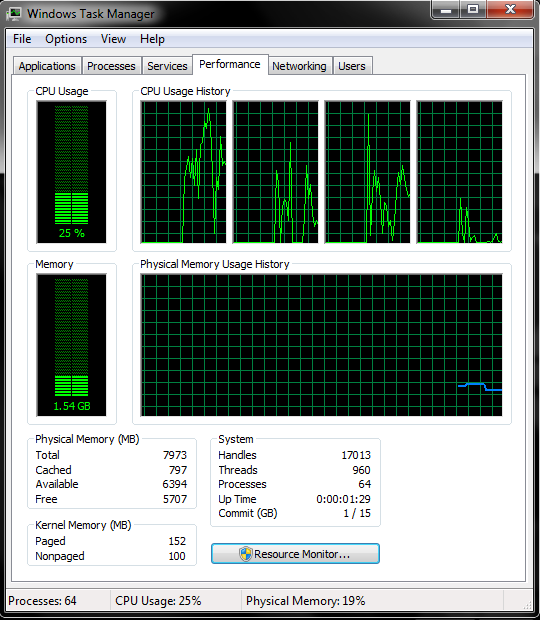Image resolution: width=540 pixels, height=620 pixels.
Task: Click the second CPU usage history graph
Action: (276, 172)
